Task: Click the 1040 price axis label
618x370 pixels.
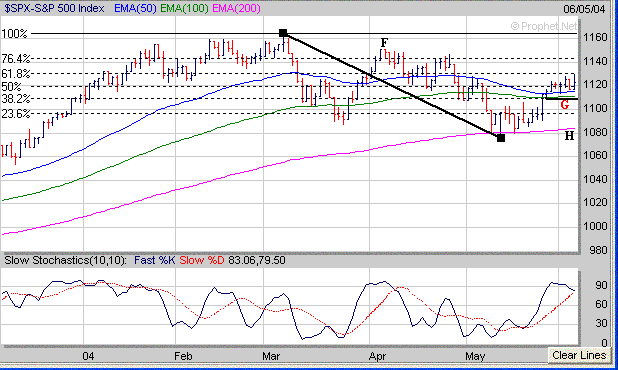Action: tap(595, 179)
